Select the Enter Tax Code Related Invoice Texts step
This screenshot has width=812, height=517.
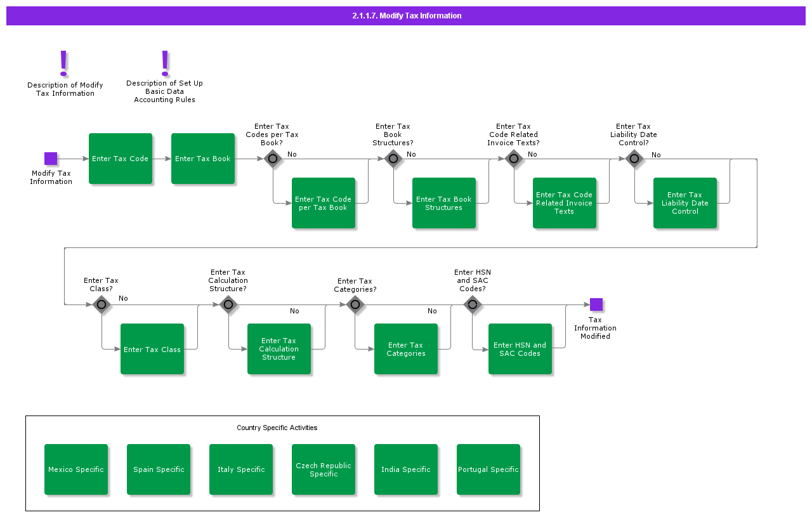pos(565,202)
